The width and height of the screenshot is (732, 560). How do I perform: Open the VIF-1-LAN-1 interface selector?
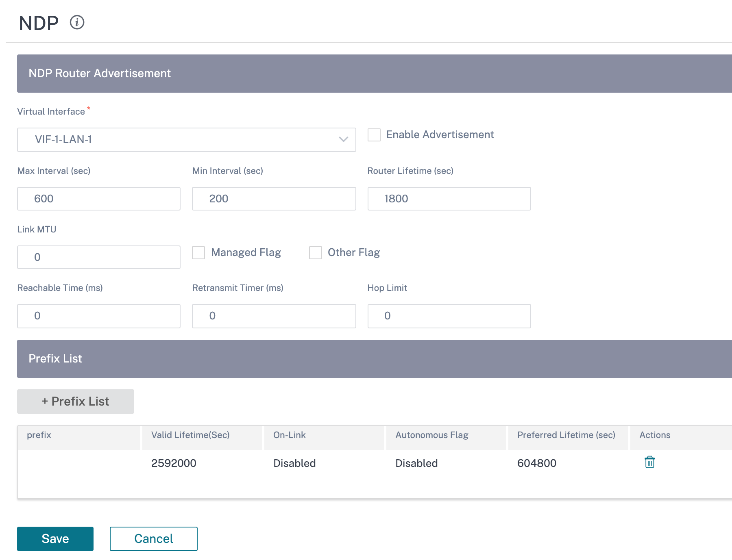[x=186, y=140]
